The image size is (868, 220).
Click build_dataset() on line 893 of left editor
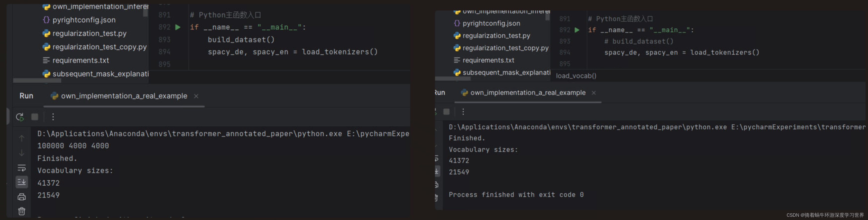[x=241, y=40]
